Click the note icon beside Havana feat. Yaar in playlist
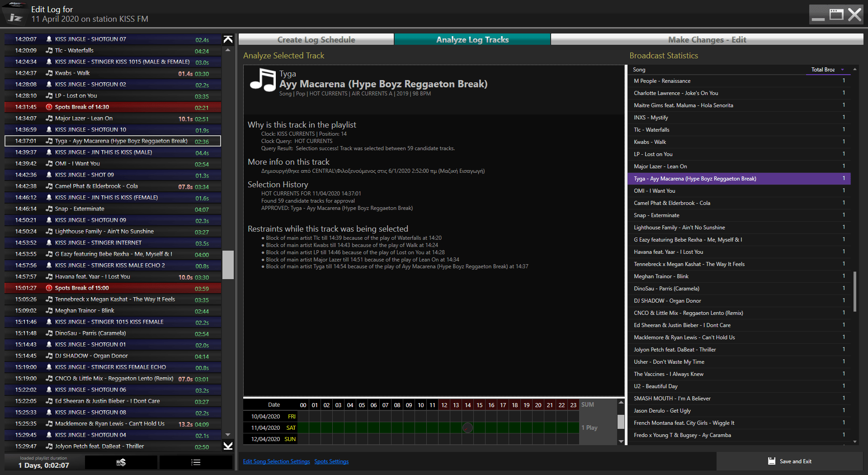868x475 pixels. point(49,277)
